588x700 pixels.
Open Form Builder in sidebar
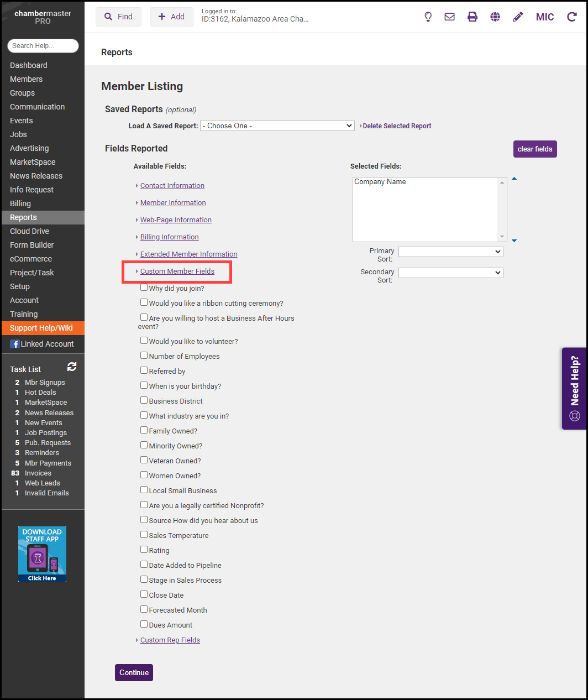[x=32, y=245]
